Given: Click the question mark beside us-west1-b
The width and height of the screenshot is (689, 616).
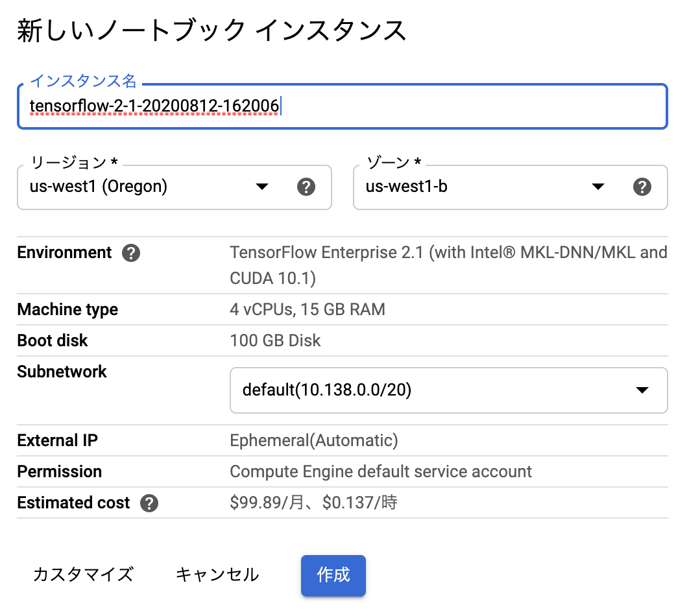Looking at the screenshot, I should point(642,187).
